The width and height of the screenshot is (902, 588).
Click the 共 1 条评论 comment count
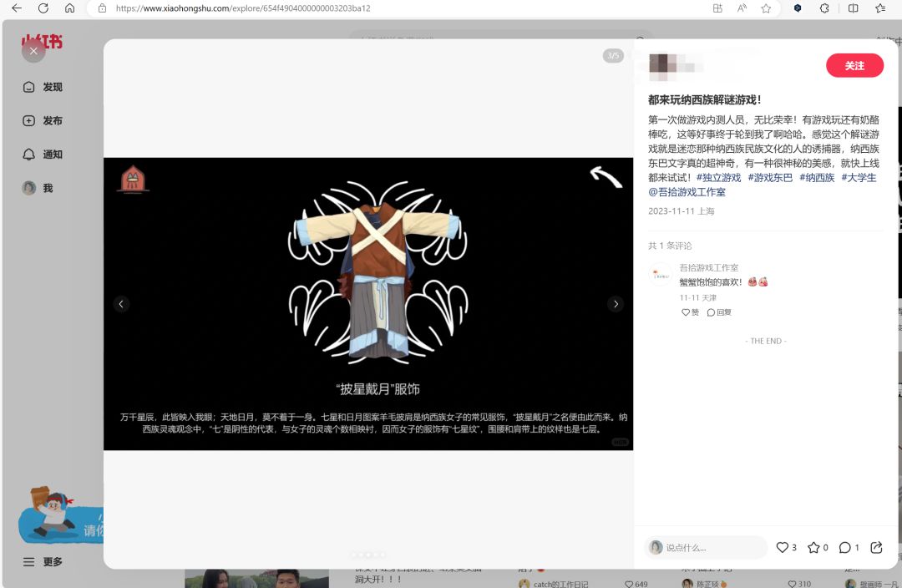(670, 246)
